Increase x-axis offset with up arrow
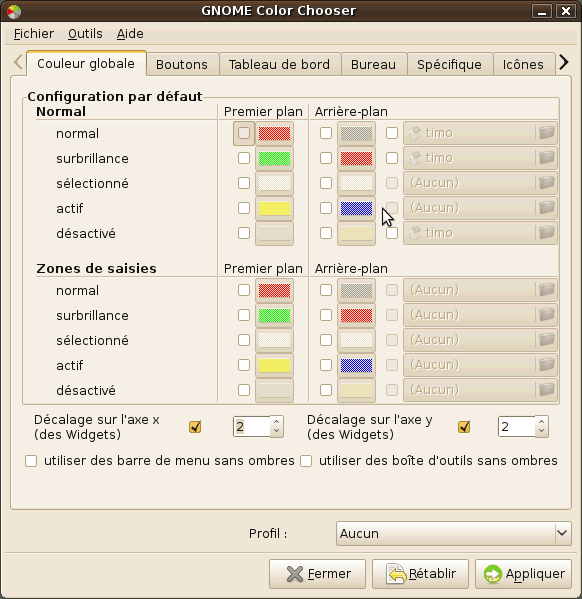This screenshot has width=582, height=599. click(x=276, y=421)
